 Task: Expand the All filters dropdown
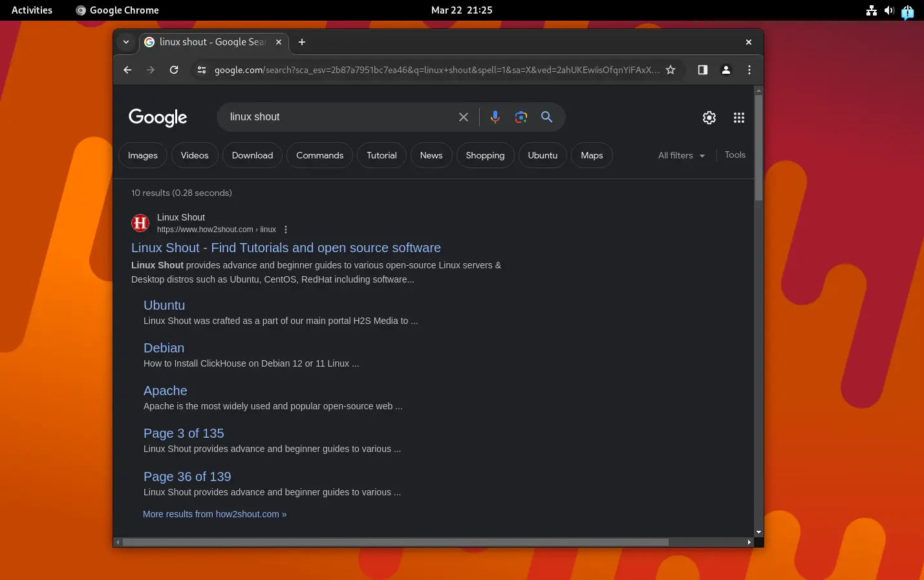click(682, 155)
